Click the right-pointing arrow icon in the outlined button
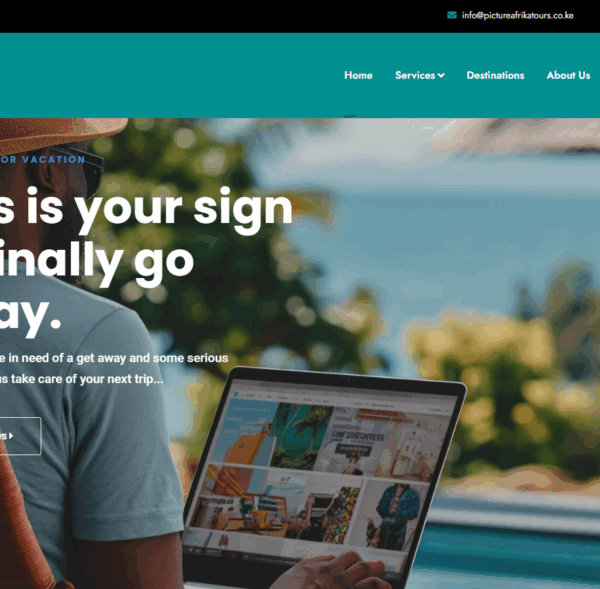The image size is (600, 589). (11, 436)
